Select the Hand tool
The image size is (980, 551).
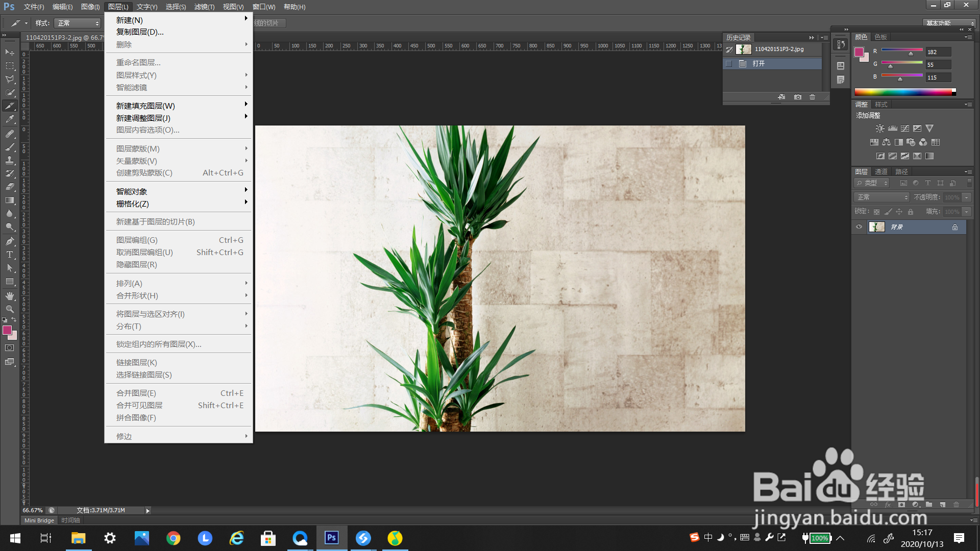pos(10,295)
